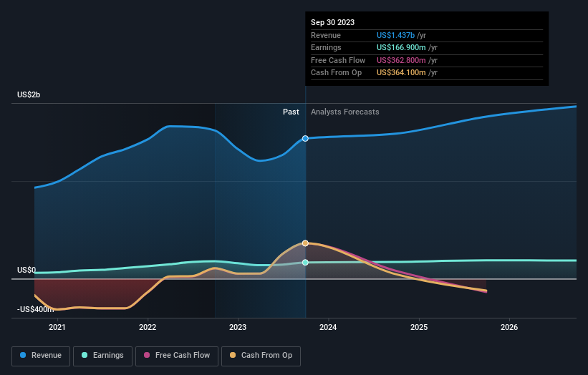The height and width of the screenshot is (375, 588).
Task: Click the Analysts Forecasts label
Action: pyautogui.click(x=345, y=112)
